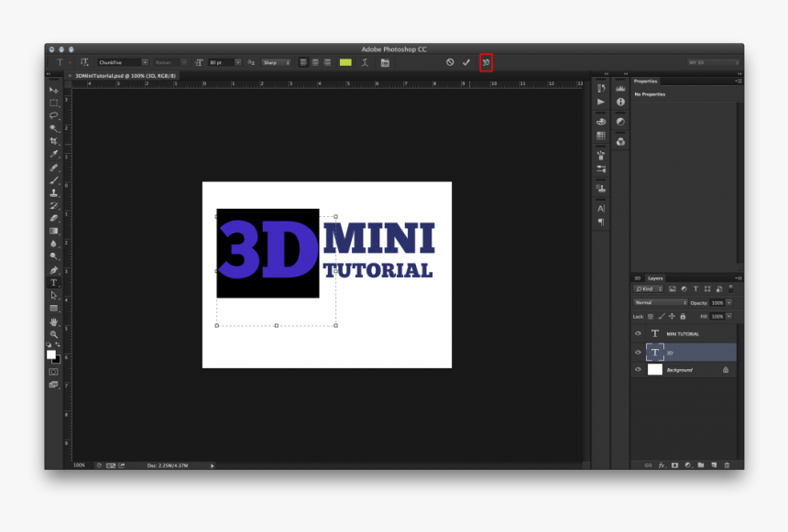This screenshot has height=532, width=788.
Task: Open the Actions panel icon
Action: pyautogui.click(x=601, y=102)
